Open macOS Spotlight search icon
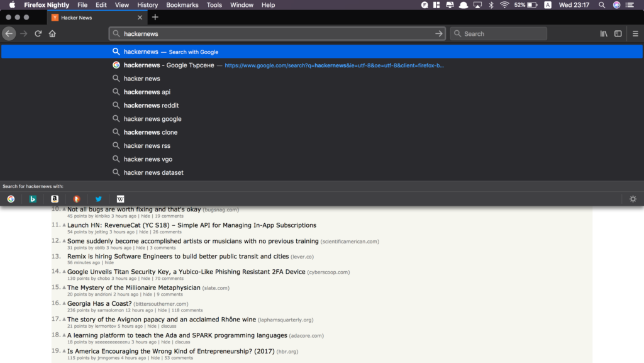Viewport: 644px width, 363px height. point(602,5)
